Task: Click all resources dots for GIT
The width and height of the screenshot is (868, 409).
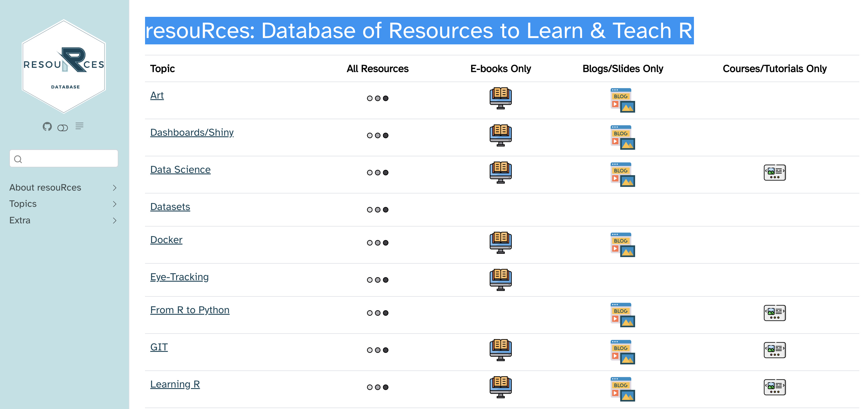Action: (x=378, y=350)
